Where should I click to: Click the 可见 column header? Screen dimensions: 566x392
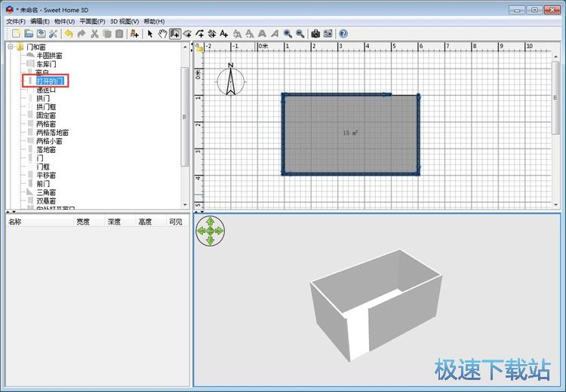(x=175, y=222)
